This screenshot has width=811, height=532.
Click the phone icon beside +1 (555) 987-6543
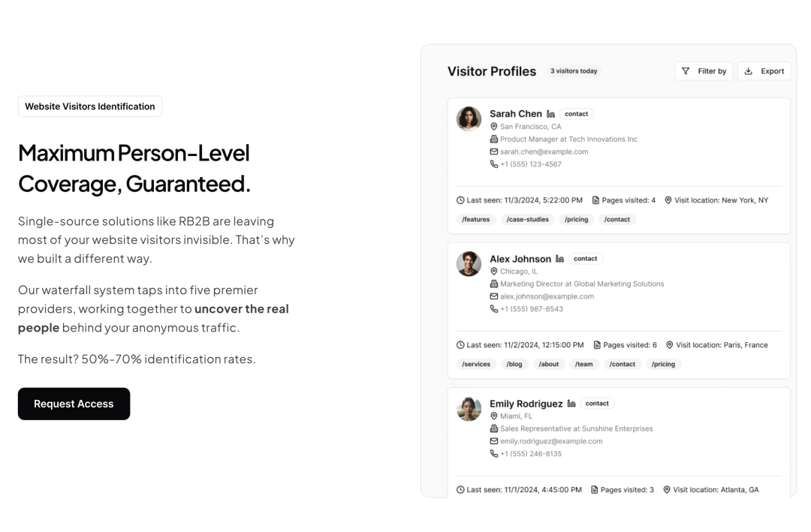(494, 308)
